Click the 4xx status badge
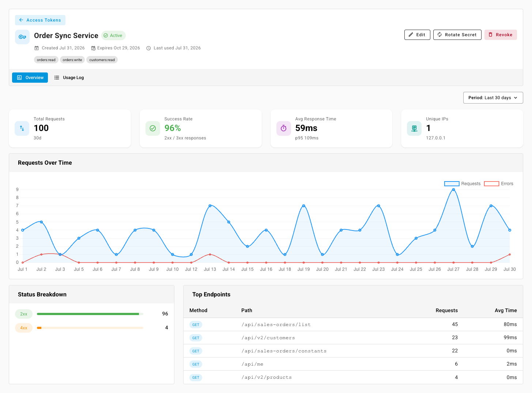The image size is (532, 393). tap(24, 328)
